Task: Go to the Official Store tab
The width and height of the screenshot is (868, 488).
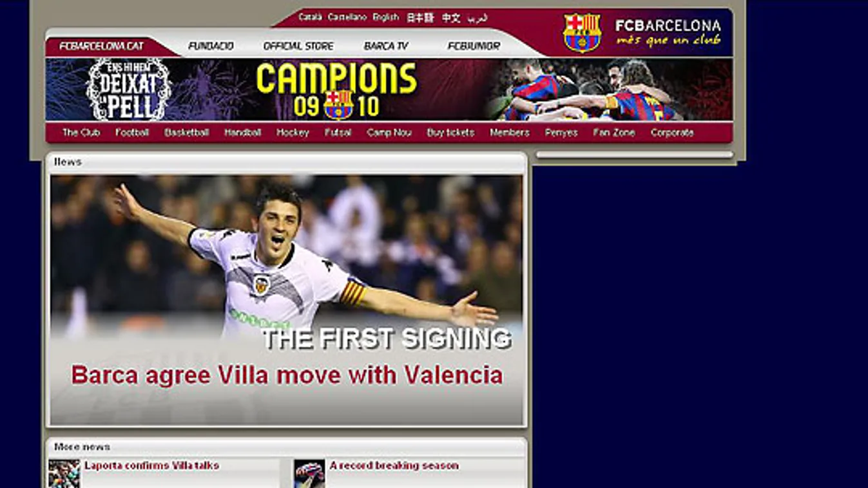Action: click(298, 46)
